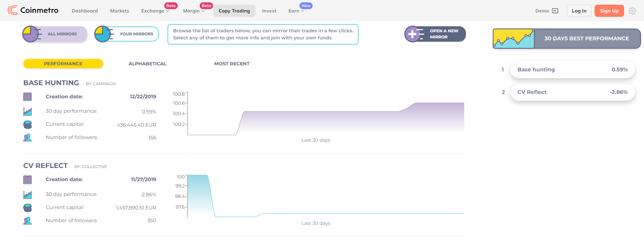The width and height of the screenshot is (644, 237).
Task: Click the CV Reflect 30-day performance chart
Action: point(326,196)
